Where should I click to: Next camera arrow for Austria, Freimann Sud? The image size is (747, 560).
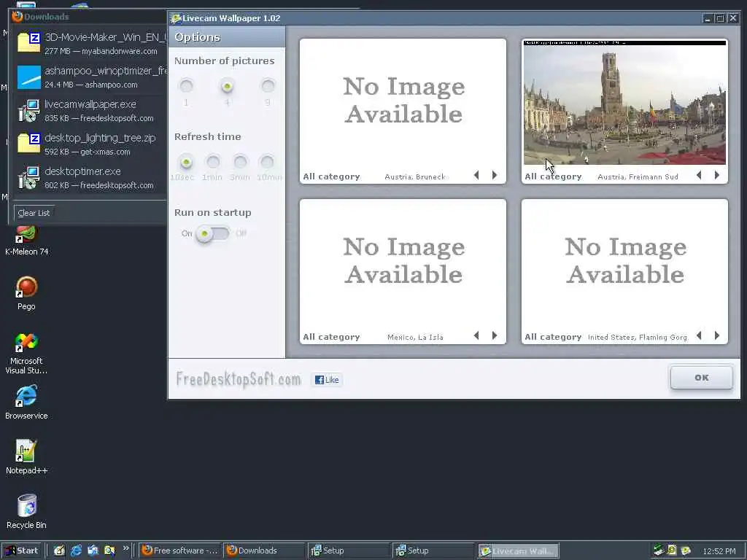717,175
